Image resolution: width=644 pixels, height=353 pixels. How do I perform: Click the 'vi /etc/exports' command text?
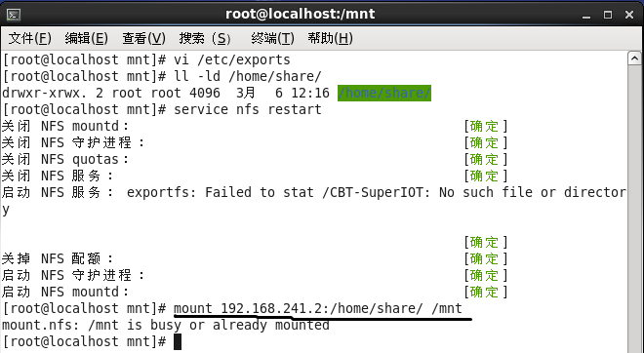tap(232, 59)
